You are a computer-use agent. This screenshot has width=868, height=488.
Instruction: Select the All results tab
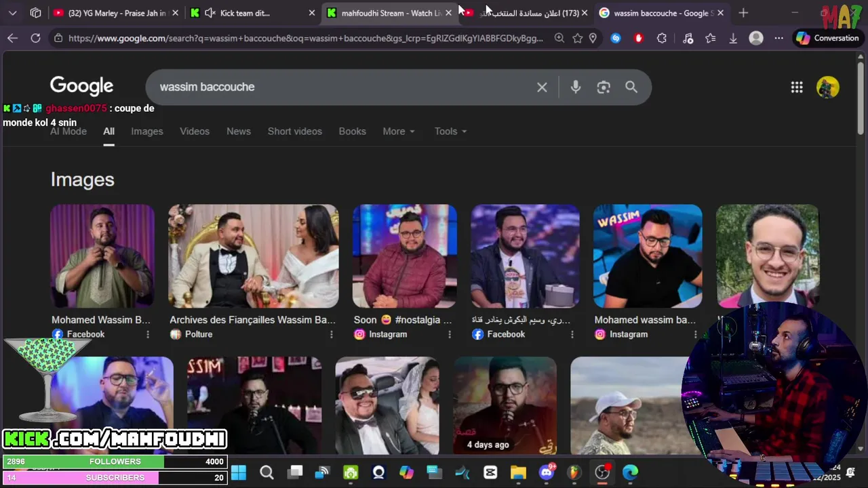coord(108,131)
